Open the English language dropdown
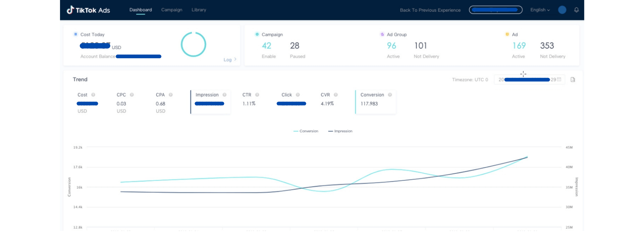Viewport: 644px width, 235px height. tap(540, 10)
